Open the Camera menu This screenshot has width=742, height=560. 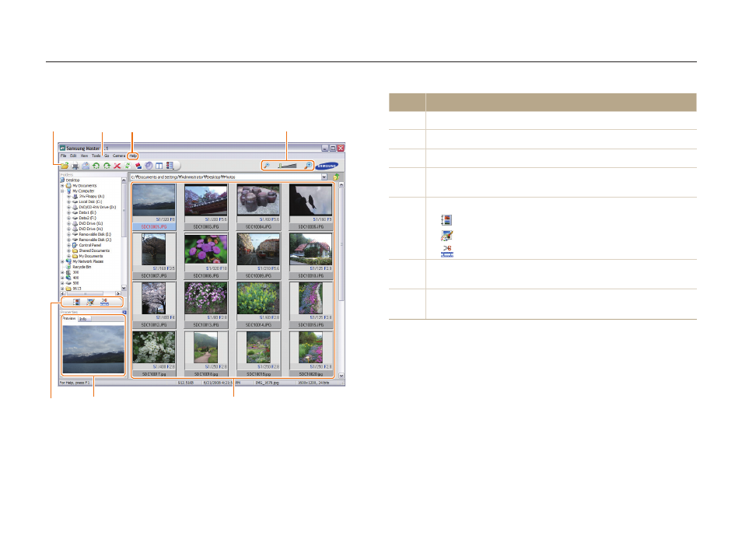pos(119,156)
